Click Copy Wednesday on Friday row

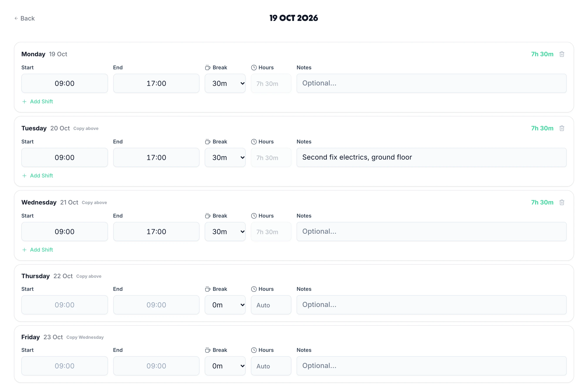pyautogui.click(x=85, y=337)
